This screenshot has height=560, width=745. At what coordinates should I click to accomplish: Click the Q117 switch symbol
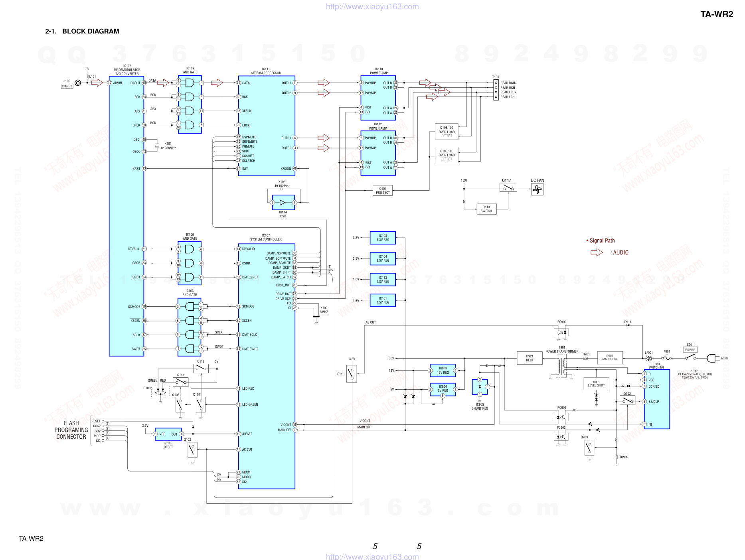click(508, 187)
